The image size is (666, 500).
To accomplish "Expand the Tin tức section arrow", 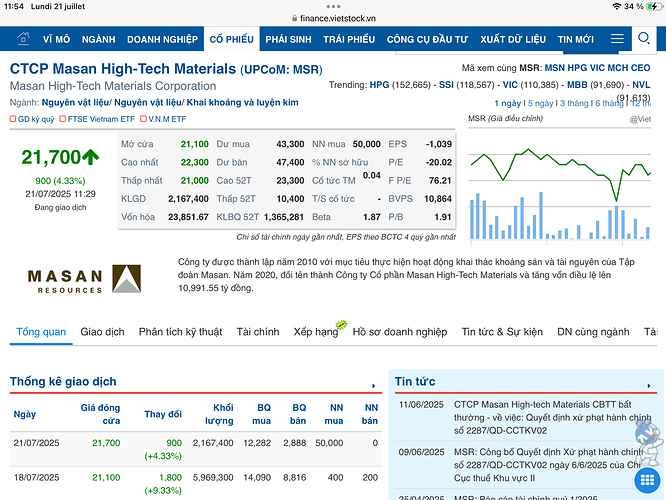I will 649,385.
